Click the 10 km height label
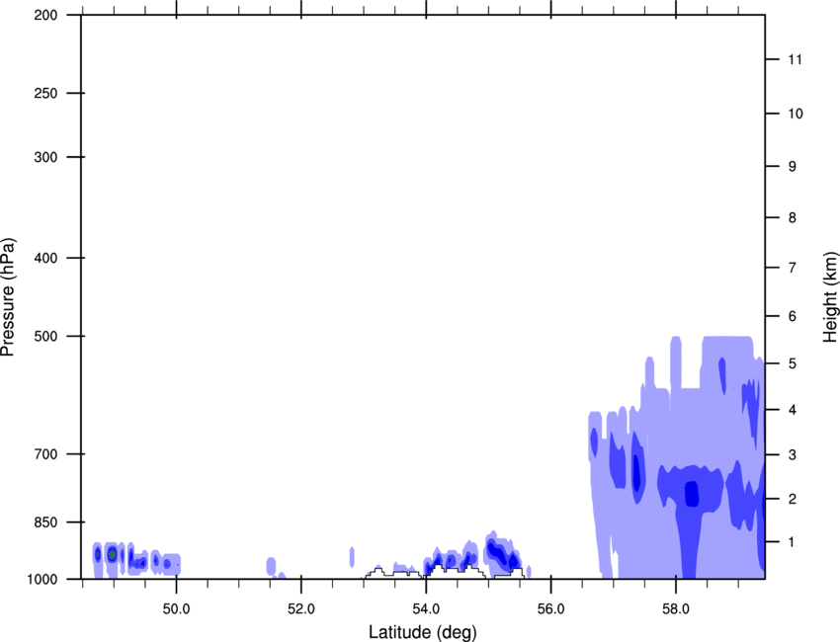The image size is (840, 642). click(x=795, y=114)
